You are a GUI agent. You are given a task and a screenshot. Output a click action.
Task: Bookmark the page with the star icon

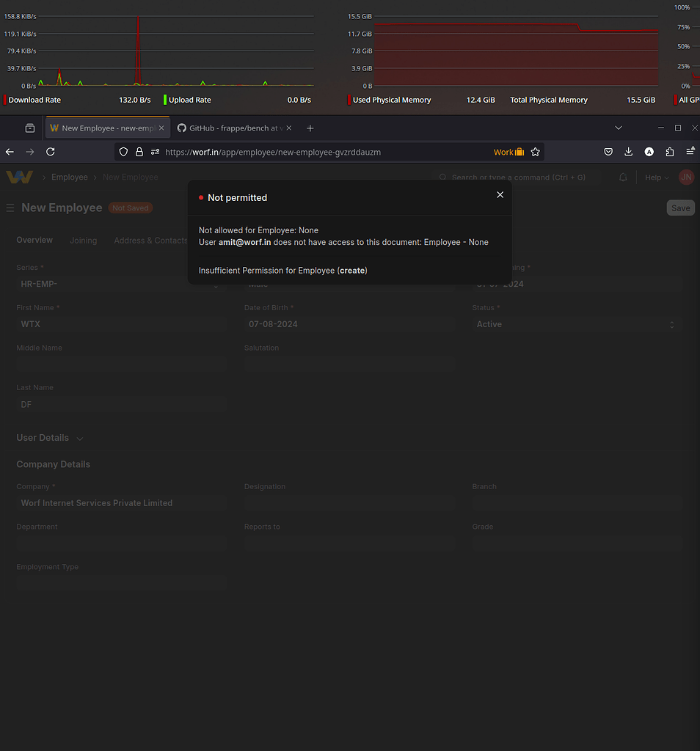pos(535,152)
